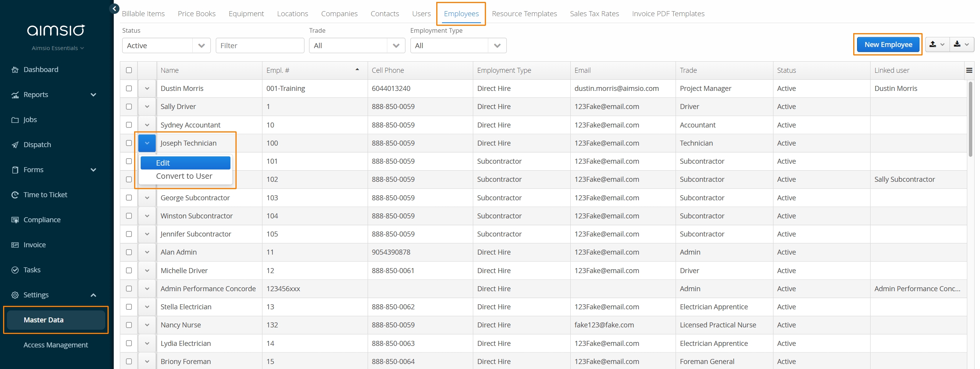Click the Forms clipboard icon
This screenshot has width=980, height=369.
15,170
